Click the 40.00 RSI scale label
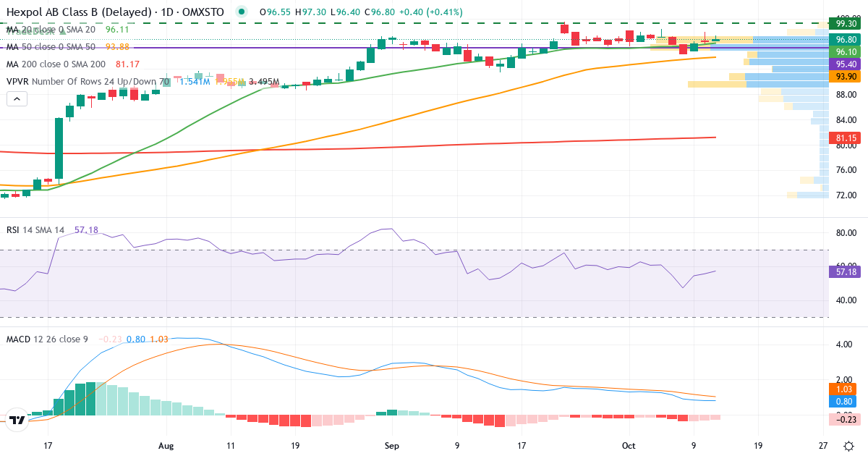Screen dimensions: 868x456 tap(847, 300)
